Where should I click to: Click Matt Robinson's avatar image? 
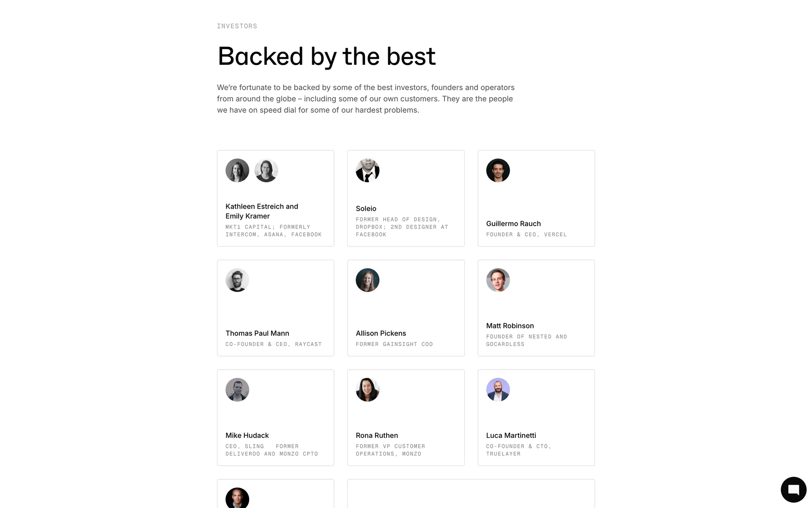(x=498, y=280)
